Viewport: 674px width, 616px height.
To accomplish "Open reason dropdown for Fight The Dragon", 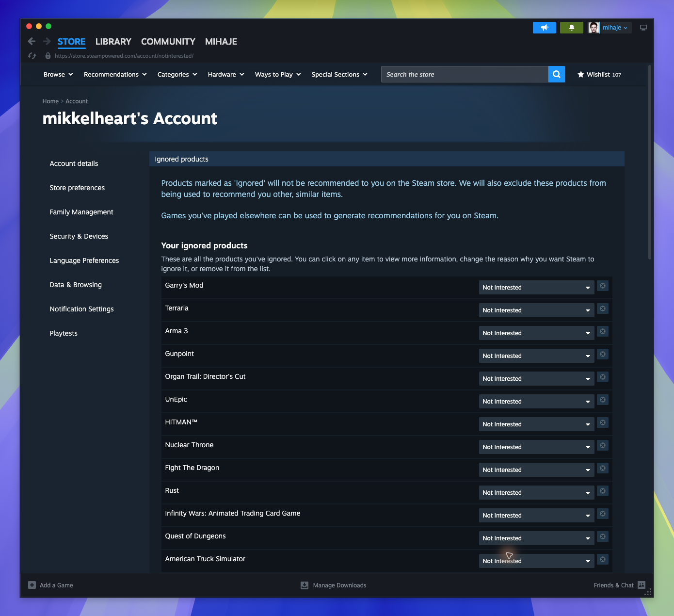I will 536,470.
